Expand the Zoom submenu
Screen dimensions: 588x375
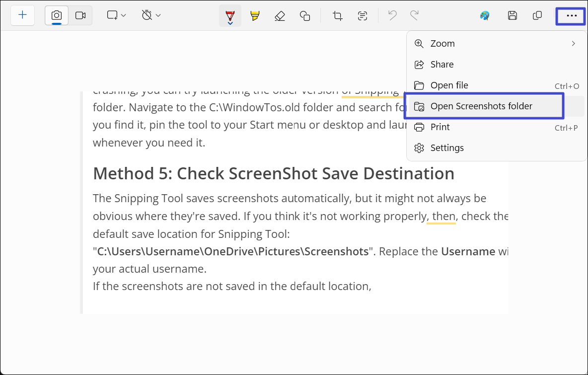495,43
